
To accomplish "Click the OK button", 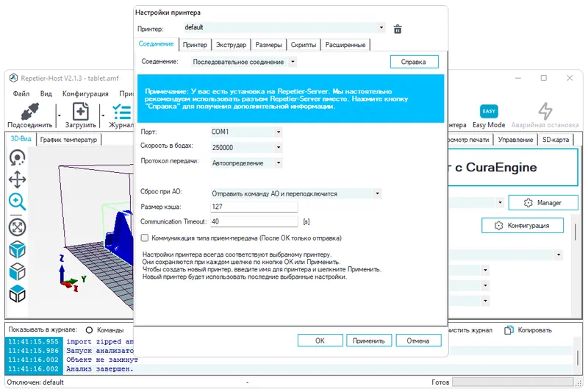I will click(320, 341).
